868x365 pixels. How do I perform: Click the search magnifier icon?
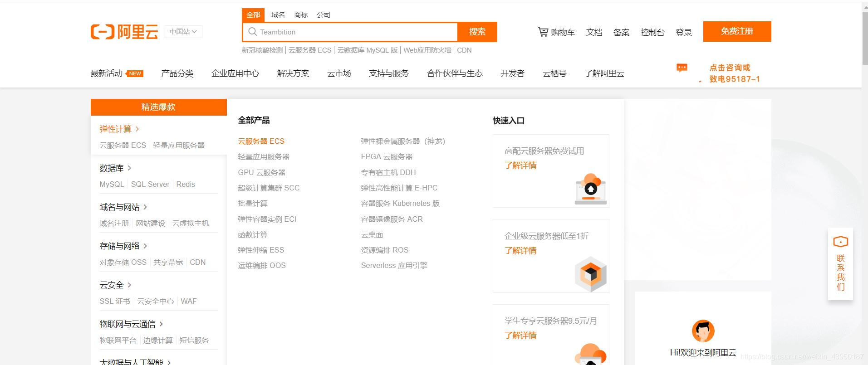click(x=252, y=32)
